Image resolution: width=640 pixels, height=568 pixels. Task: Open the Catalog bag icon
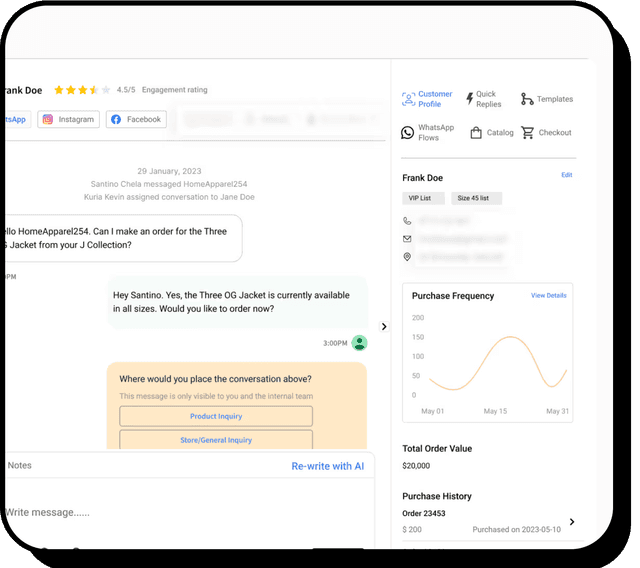(x=477, y=133)
